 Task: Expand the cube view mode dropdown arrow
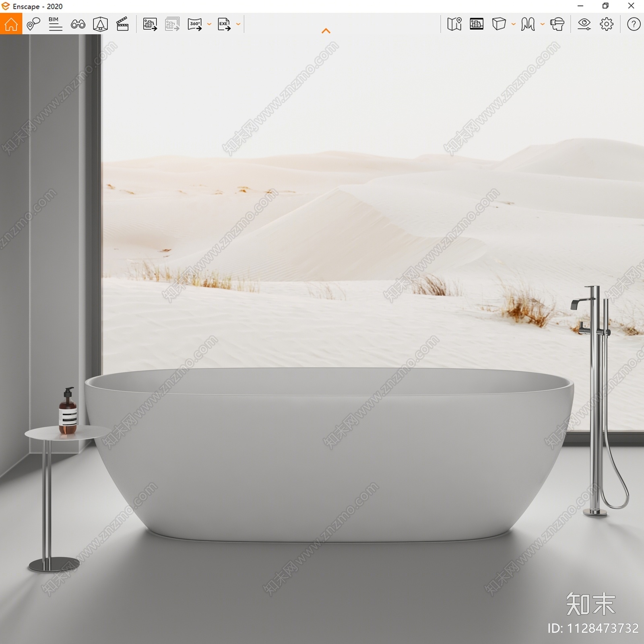(x=514, y=24)
